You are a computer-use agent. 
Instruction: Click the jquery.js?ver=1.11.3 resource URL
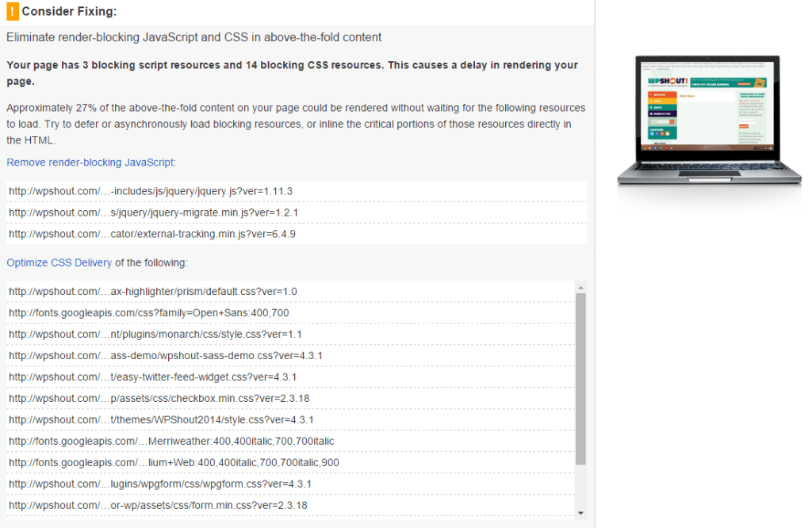[151, 191]
